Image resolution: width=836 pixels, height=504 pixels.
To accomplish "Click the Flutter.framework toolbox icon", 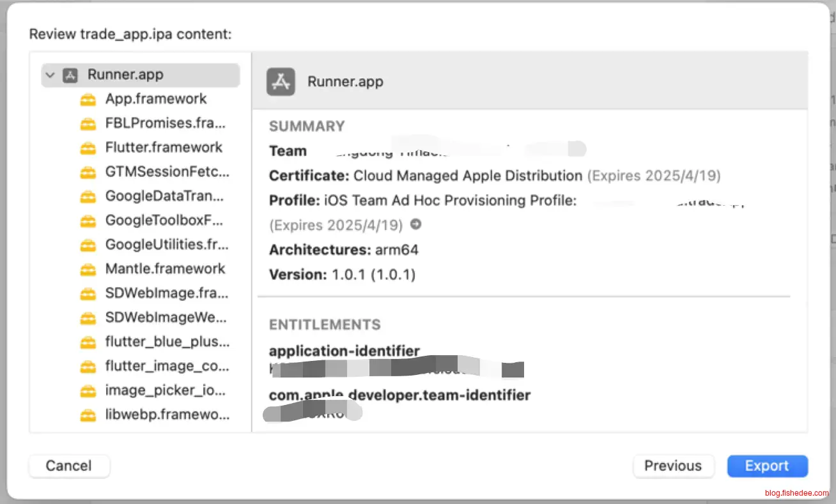I will pos(88,148).
